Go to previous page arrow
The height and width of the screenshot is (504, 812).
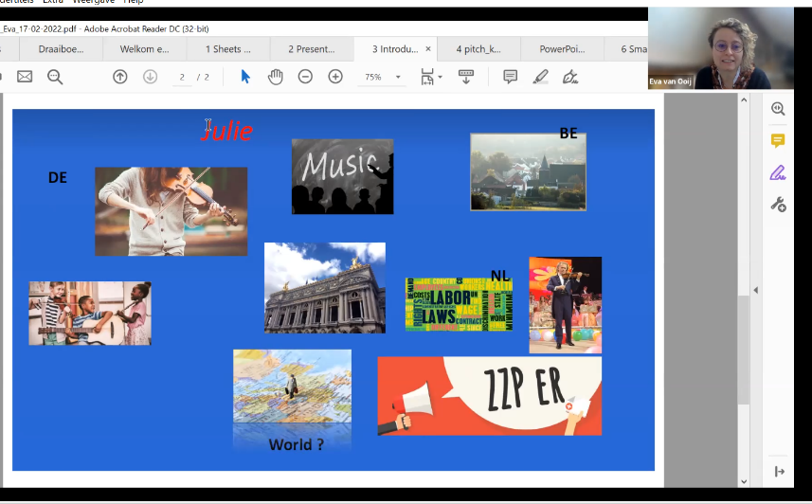coord(120,77)
